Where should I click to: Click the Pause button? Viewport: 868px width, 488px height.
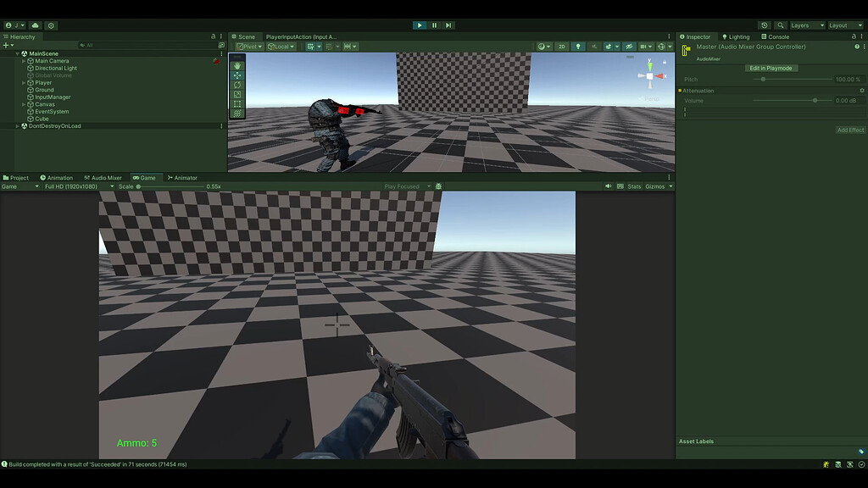pyautogui.click(x=435, y=25)
